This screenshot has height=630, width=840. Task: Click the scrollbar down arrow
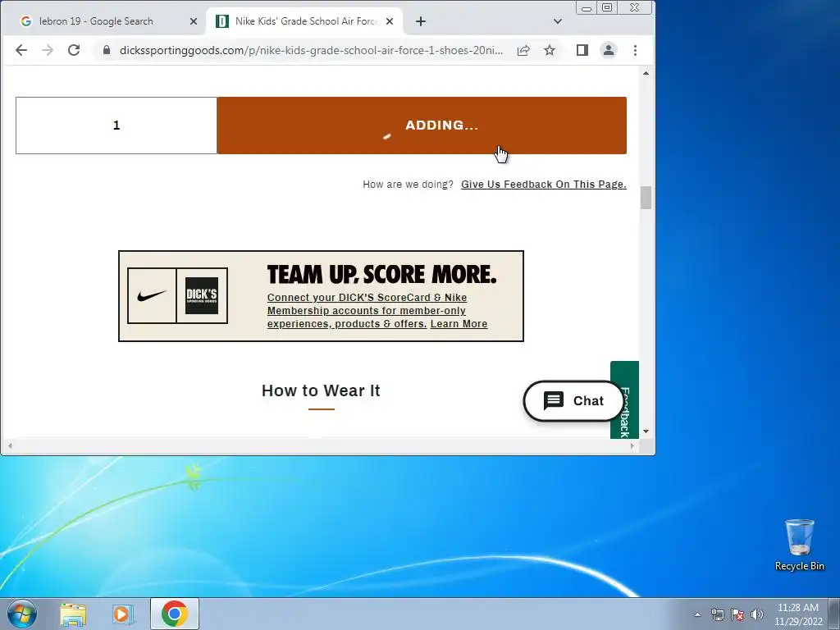pos(646,431)
